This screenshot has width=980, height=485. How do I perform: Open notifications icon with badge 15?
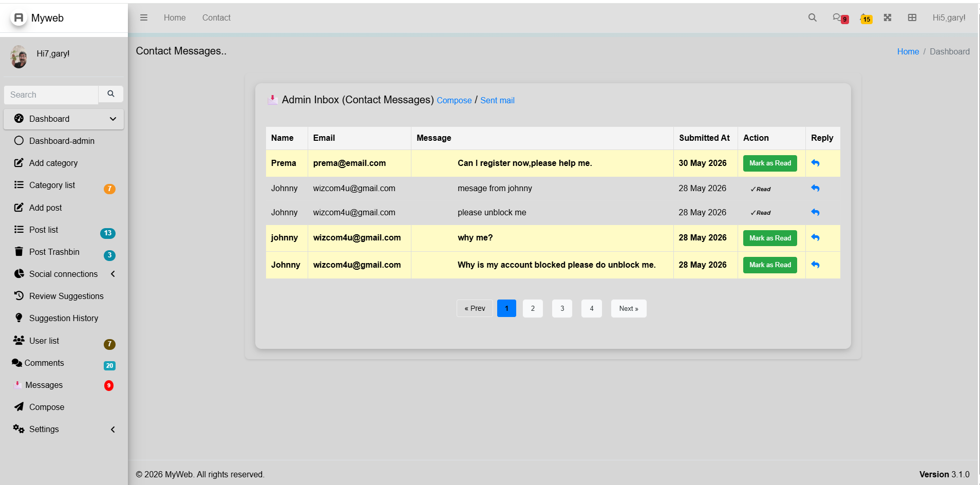866,18
